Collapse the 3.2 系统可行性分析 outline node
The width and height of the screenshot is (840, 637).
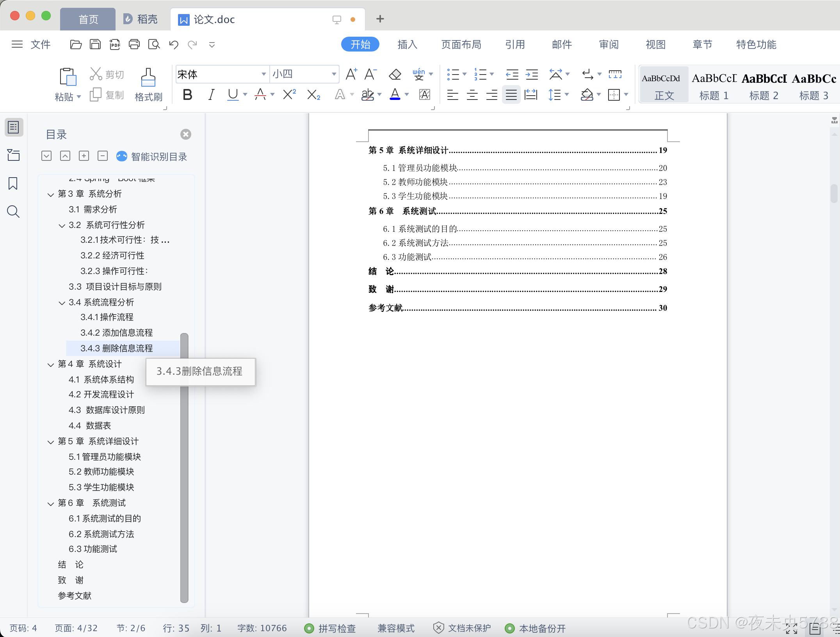pyautogui.click(x=62, y=226)
